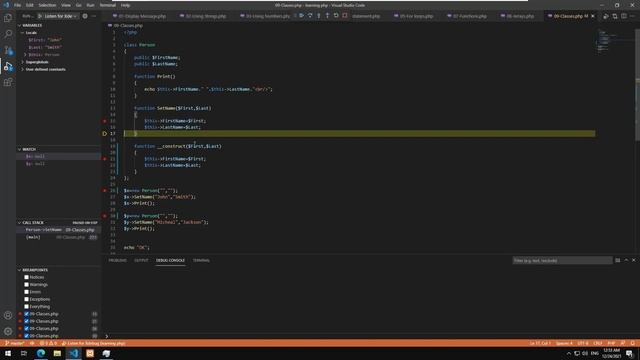The width and height of the screenshot is (640, 360).
Task: Split the editor to the right
Action: coord(624,16)
